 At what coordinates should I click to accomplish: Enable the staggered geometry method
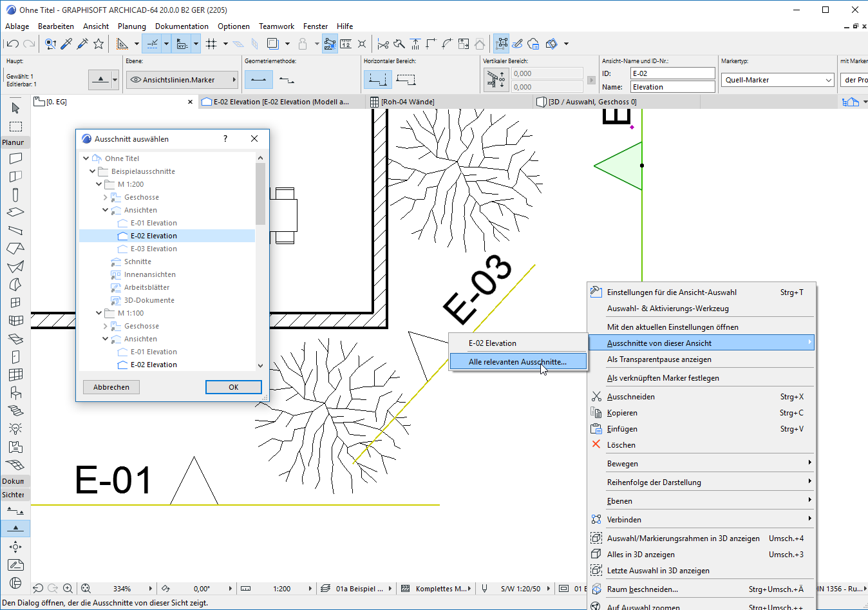[287, 80]
